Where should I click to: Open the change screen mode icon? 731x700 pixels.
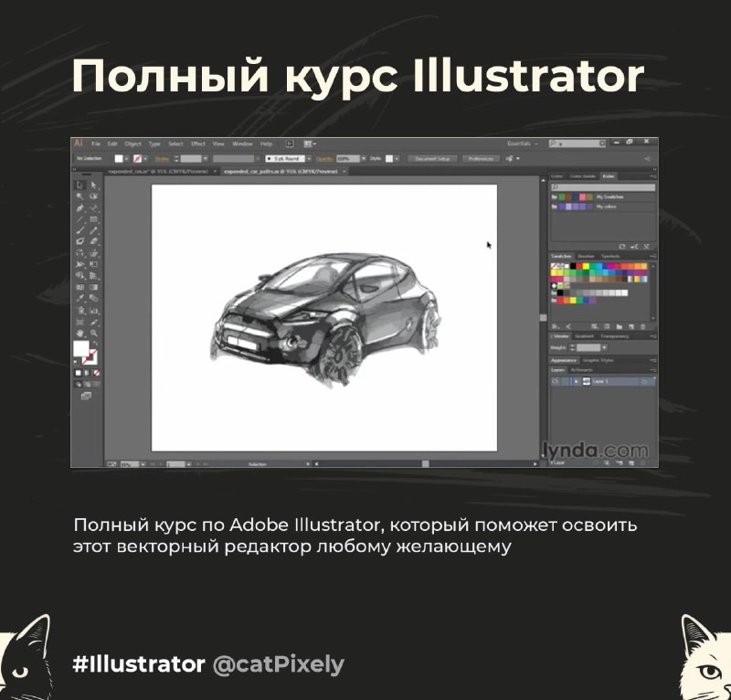(x=86, y=396)
